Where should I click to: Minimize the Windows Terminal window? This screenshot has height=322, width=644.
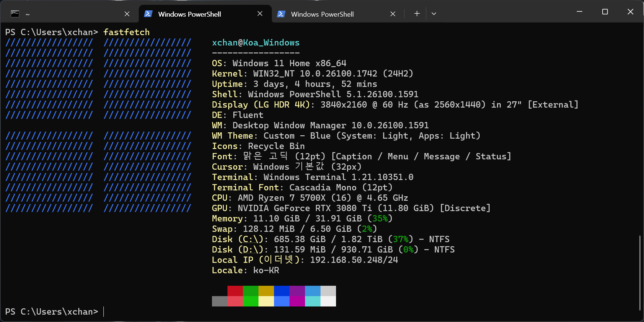tap(579, 12)
